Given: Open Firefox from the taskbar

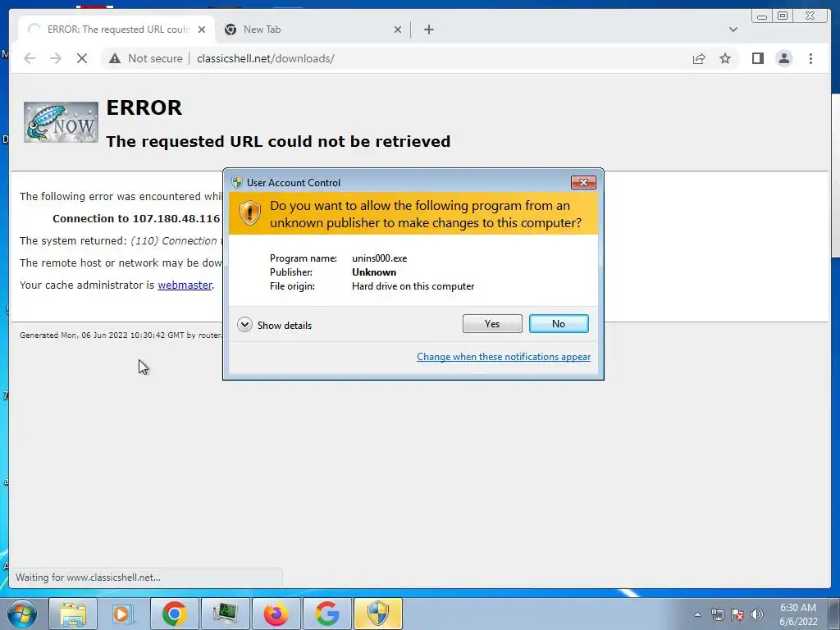Looking at the screenshot, I should point(276,614).
